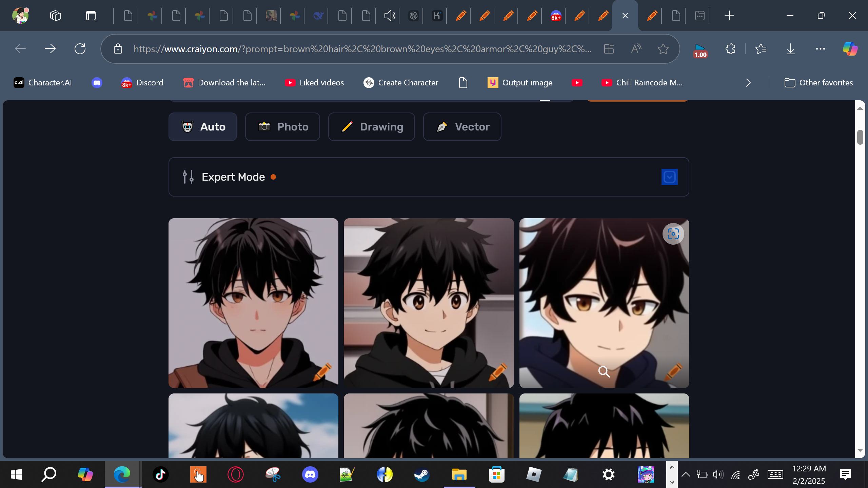This screenshot has height=488, width=868.
Task: Switch to the K browser tab
Action: (437, 16)
